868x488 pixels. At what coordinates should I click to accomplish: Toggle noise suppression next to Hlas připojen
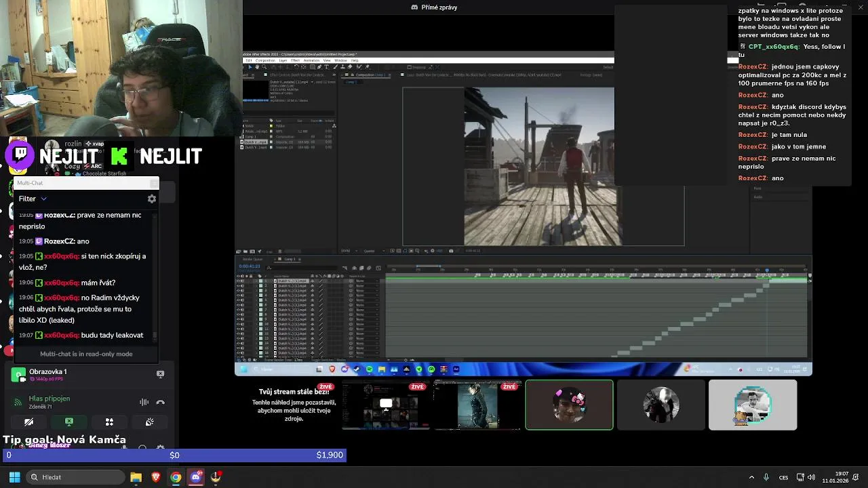coord(144,402)
